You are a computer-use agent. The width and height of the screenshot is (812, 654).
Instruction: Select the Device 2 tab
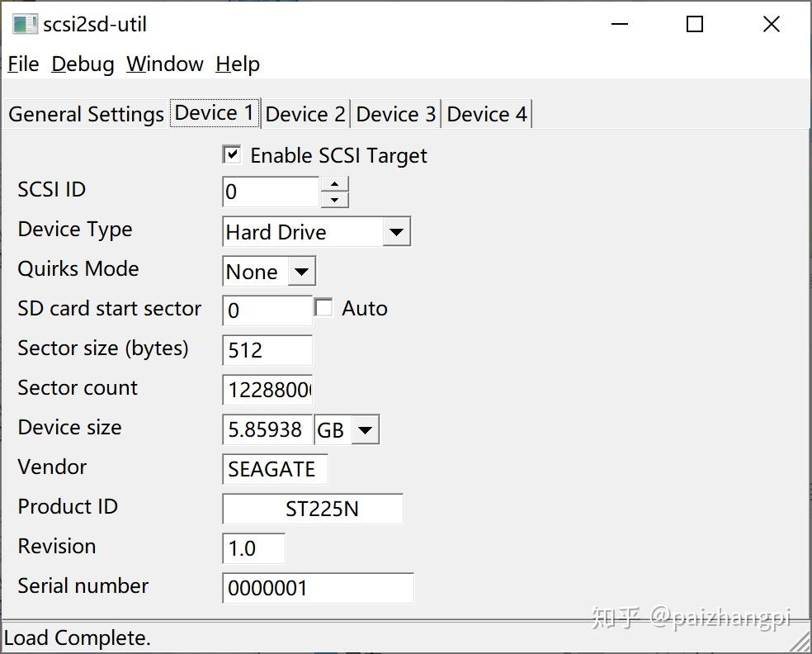pyautogui.click(x=305, y=114)
